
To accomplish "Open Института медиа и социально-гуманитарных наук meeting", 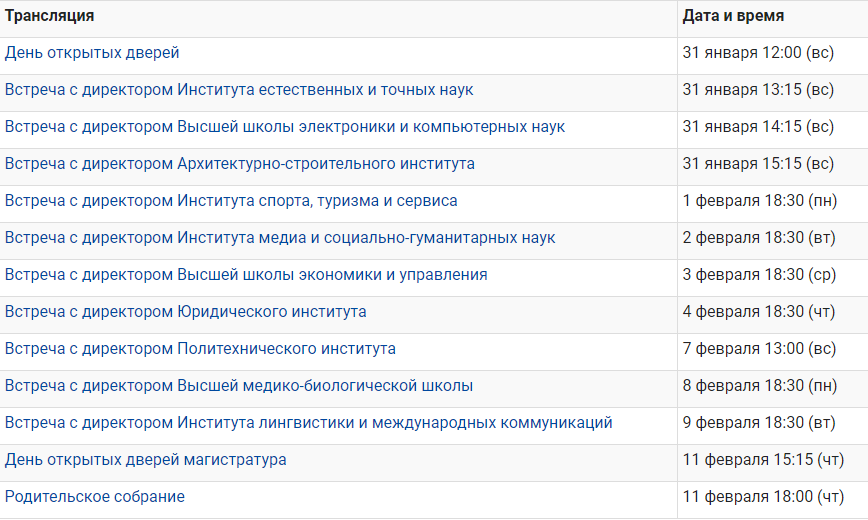I will coord(280,238).
